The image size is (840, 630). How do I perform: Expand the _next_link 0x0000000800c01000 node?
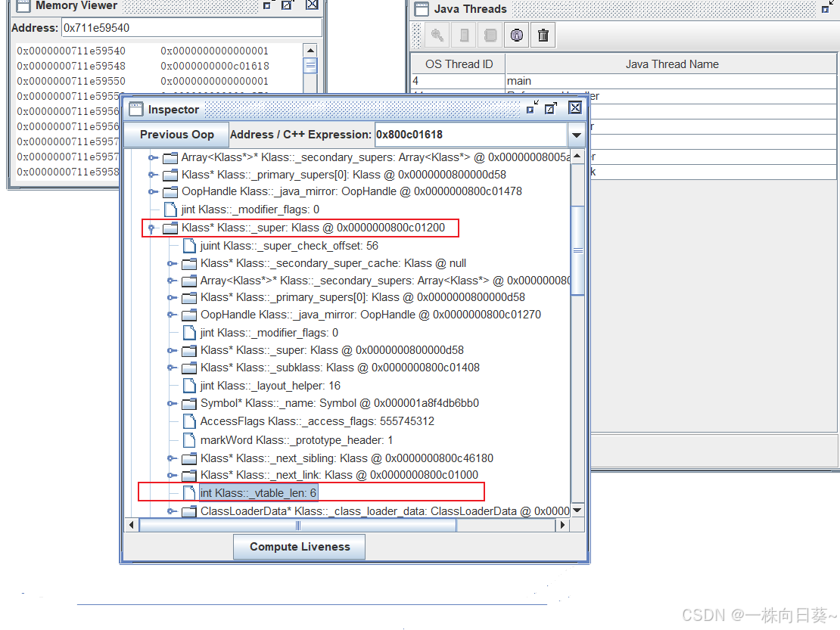[172, 475]
